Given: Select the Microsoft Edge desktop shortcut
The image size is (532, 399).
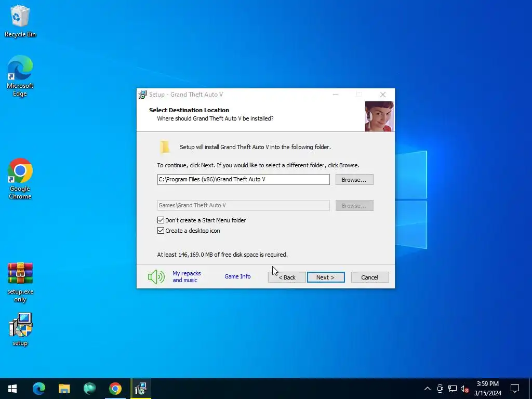Looking at the screenshot, I should (20, 76).
